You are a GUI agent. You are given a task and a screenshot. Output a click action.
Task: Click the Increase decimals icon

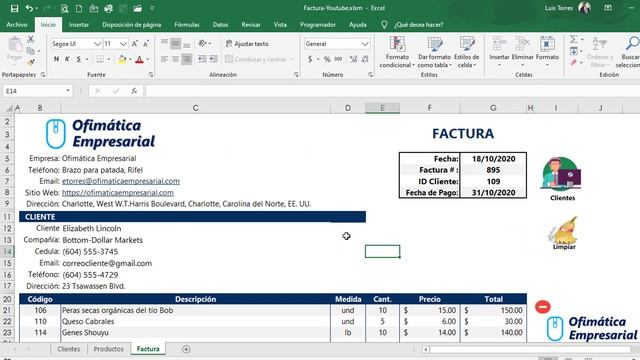point(353,59)
